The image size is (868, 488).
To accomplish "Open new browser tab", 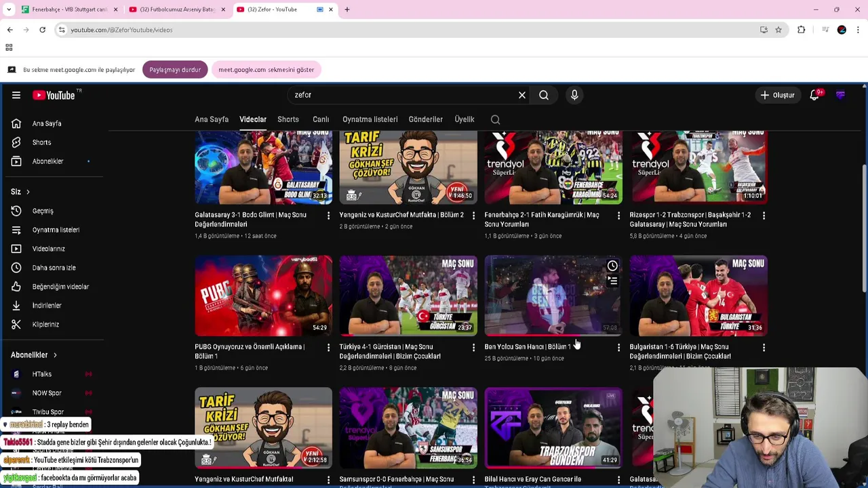I will click(x=347, y=9).
